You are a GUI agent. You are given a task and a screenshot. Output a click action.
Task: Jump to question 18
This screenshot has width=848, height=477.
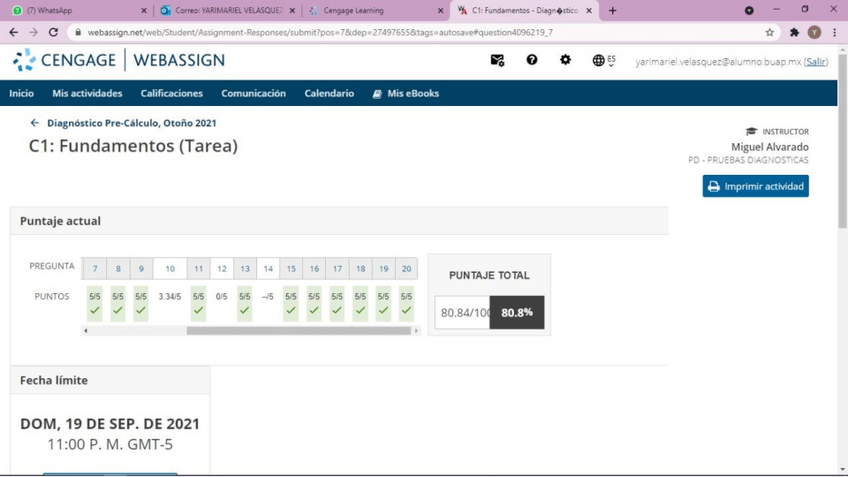(361, 269)
